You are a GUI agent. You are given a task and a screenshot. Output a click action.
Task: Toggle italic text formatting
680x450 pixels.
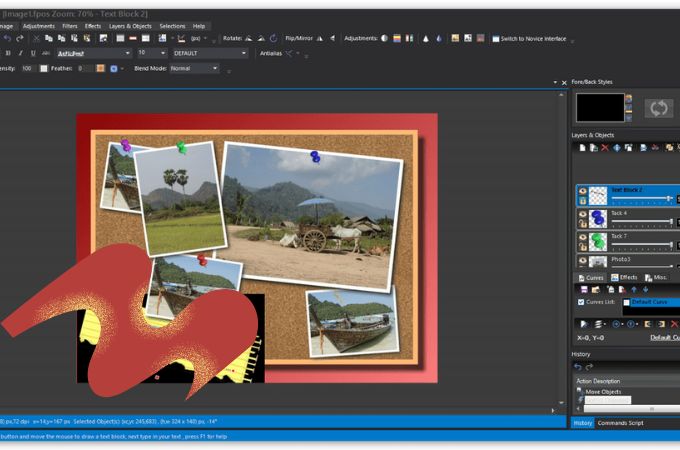[x=20, y=53]
